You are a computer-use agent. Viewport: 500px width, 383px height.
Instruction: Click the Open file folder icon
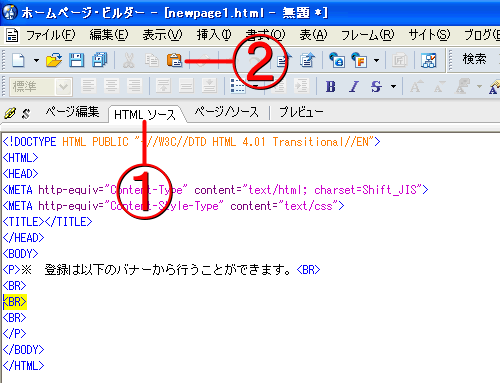54,60
